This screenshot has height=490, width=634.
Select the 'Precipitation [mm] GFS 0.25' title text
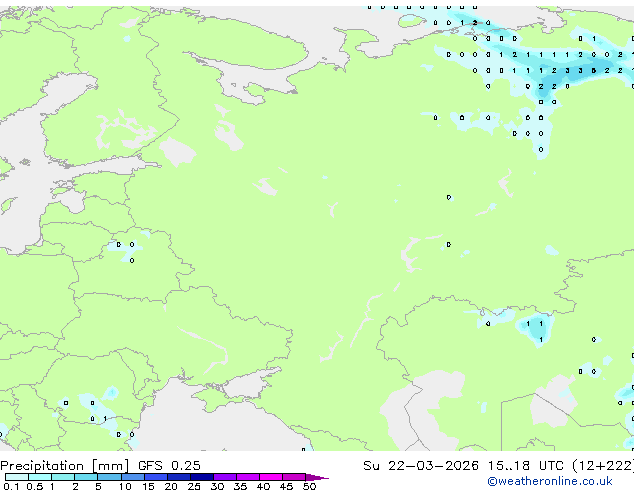100,466
